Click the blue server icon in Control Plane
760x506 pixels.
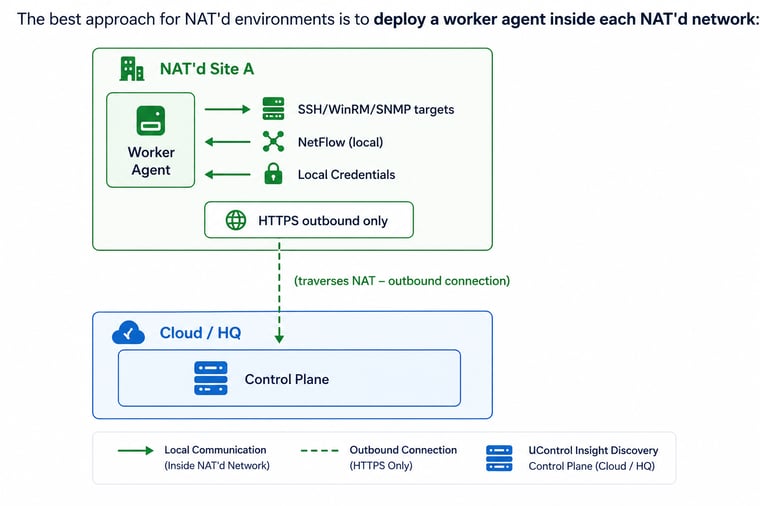click(211, 378)
